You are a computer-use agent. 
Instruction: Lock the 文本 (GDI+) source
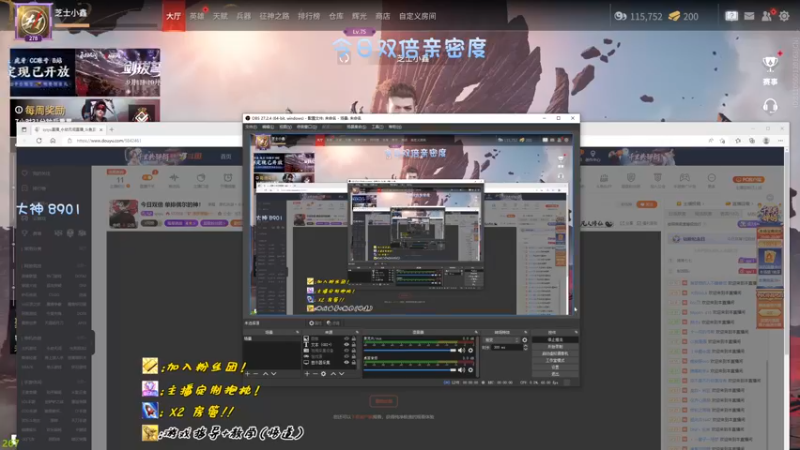click(354, 344)
